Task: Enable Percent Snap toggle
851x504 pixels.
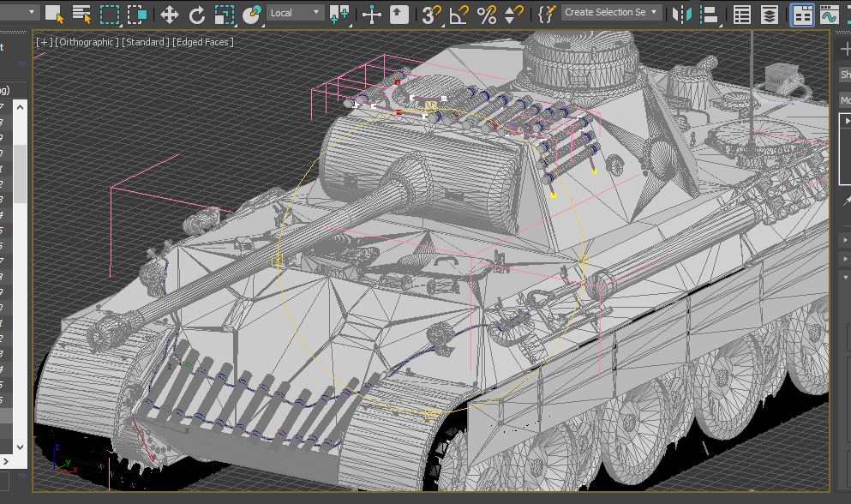Action: click(x=487, y=14)
